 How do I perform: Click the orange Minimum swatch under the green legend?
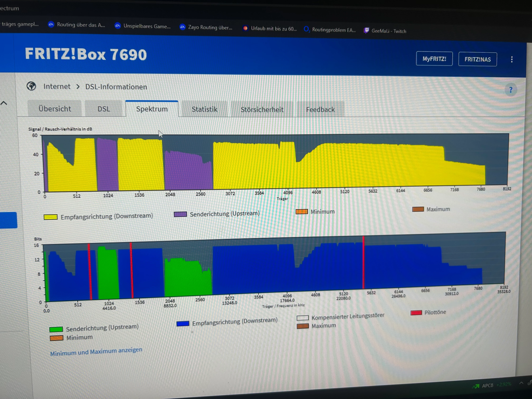click(x=56, y=338)
